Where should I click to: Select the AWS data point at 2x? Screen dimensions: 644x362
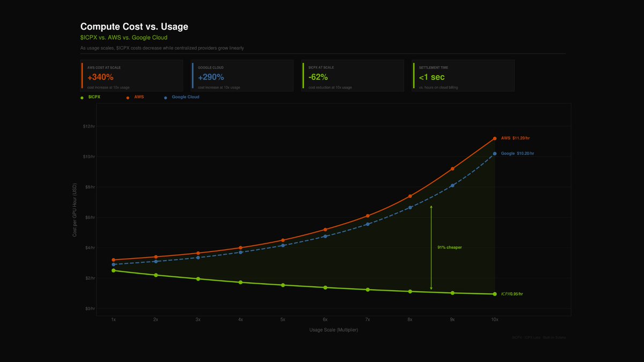pos(156,257)
